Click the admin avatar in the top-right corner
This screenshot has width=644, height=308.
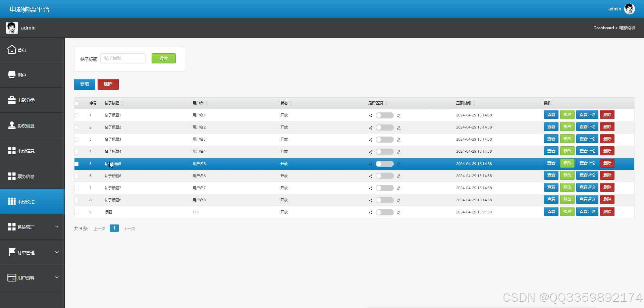pos(629,9)
